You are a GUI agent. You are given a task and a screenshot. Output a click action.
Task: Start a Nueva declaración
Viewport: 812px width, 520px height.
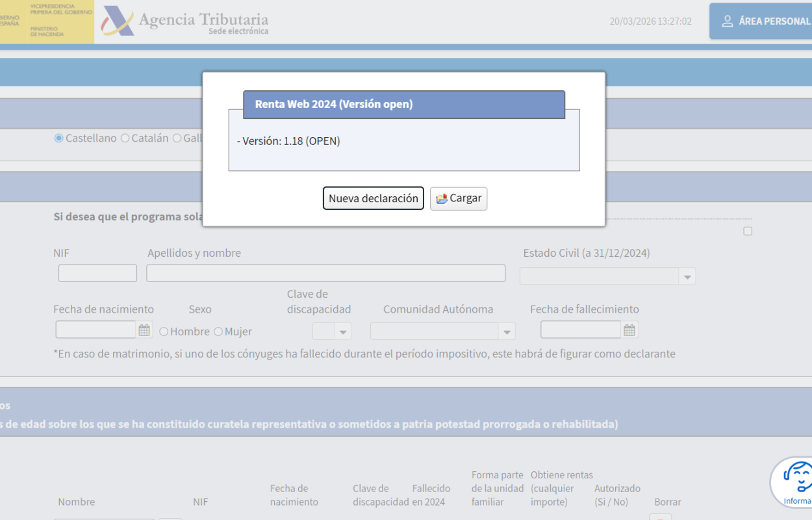373,198
